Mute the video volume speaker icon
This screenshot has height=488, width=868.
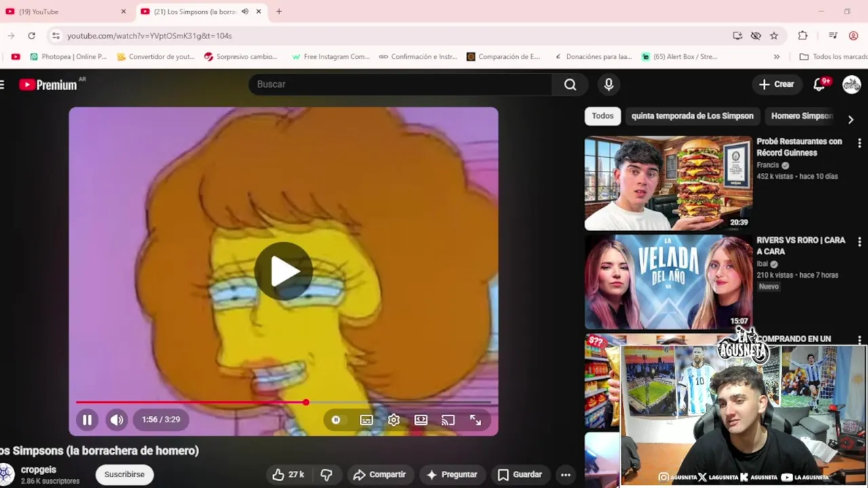(x=117, y=420)
